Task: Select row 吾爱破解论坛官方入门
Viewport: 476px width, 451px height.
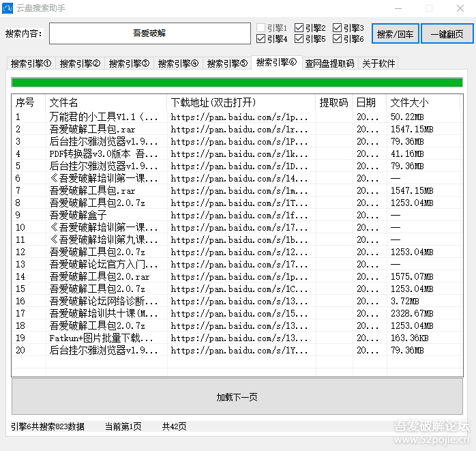Action: click(237, 264)
